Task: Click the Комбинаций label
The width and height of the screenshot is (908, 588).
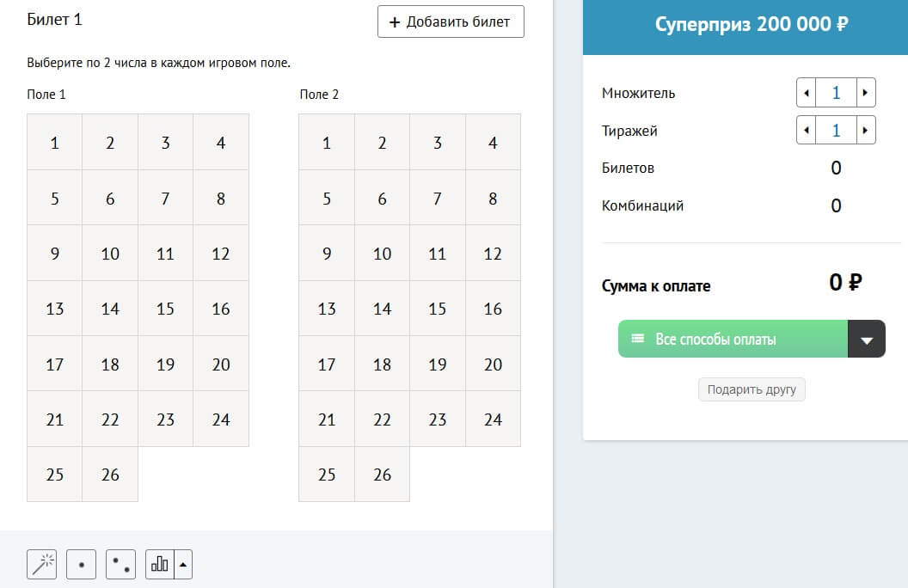Action: pyautogui.click(x=642, y=205)
